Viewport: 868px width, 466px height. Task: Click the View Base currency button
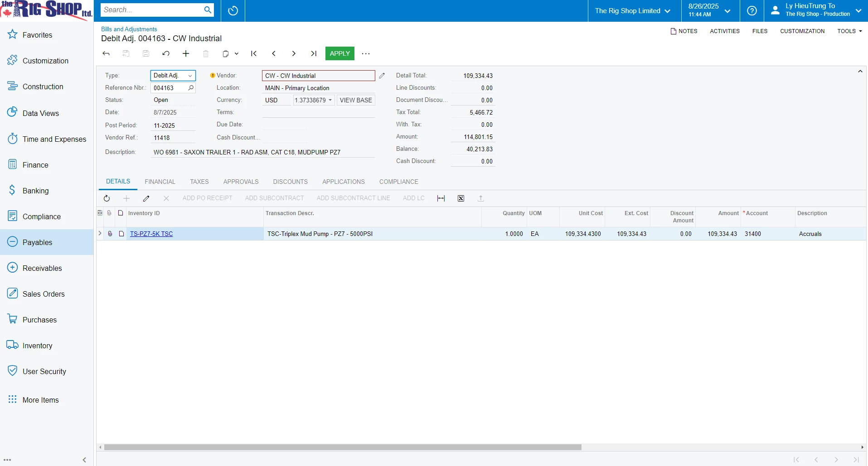pyautogui.click(x=356, y=100)
